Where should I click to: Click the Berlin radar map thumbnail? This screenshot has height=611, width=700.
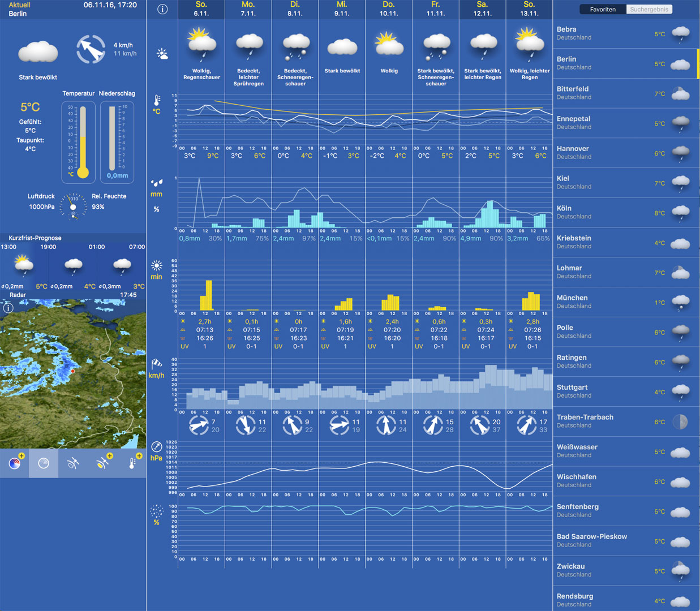[72, 373]
